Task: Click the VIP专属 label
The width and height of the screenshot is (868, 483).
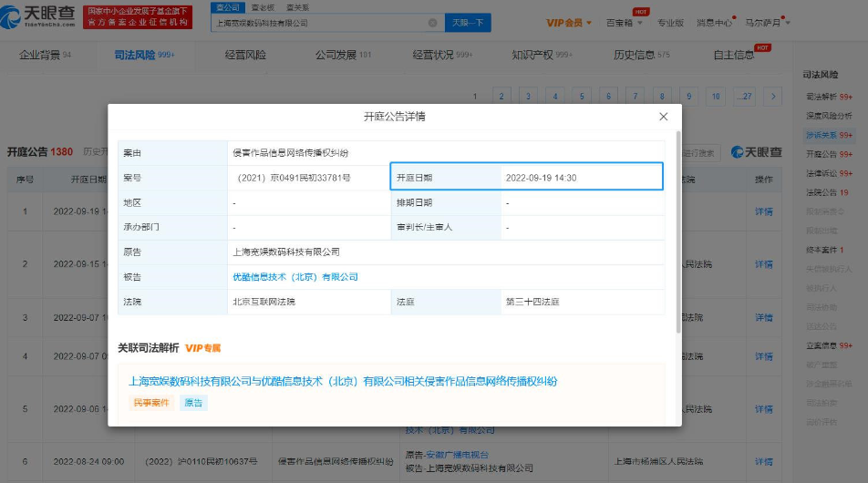Action: 202,348
